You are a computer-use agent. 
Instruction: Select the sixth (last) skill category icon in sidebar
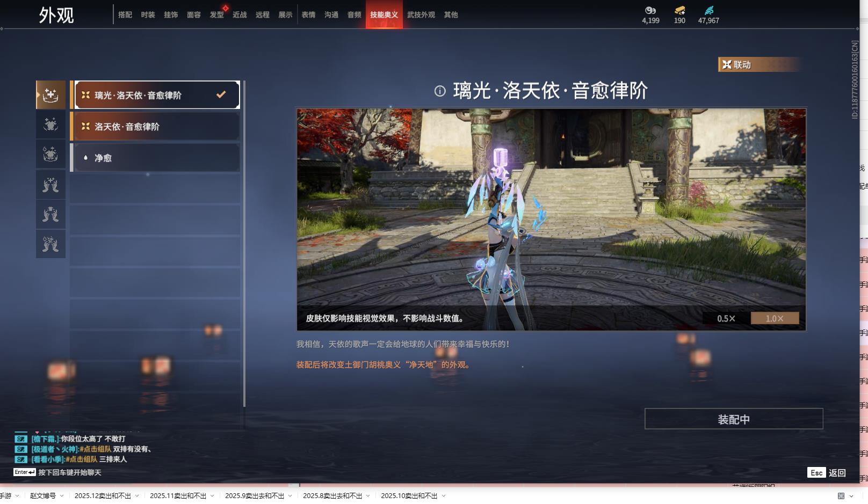point(50,244)
